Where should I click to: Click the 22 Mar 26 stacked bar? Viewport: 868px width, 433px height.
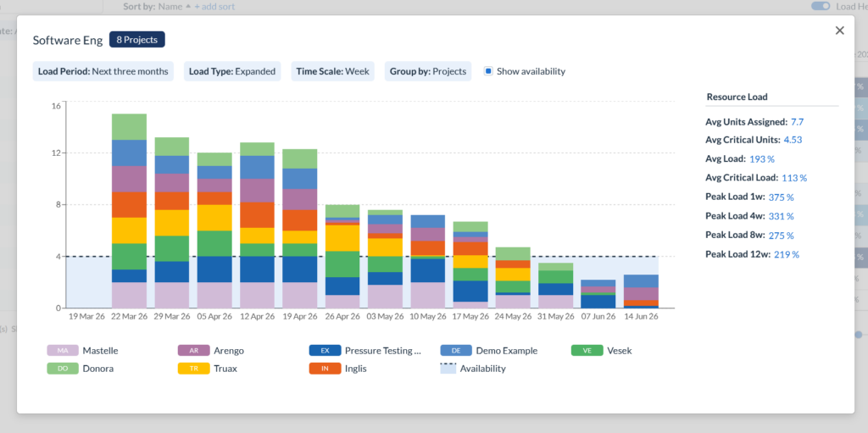129,210
